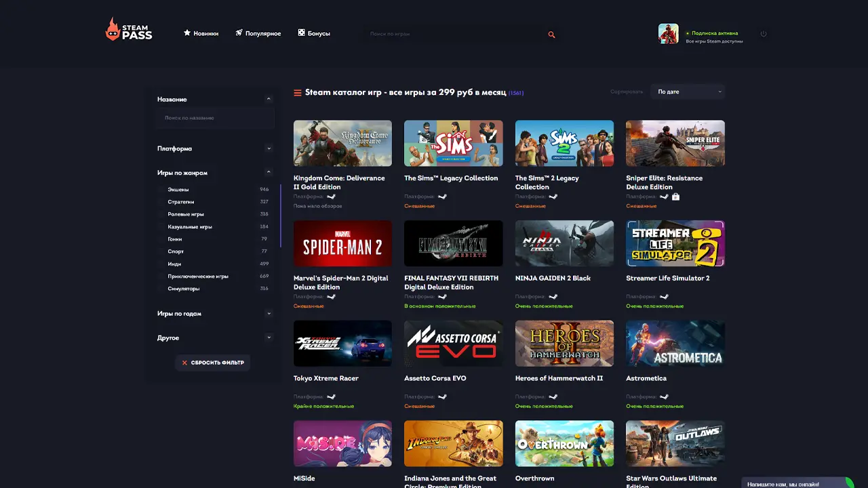This screenshot has width=868, height=488.
Task: Collapse the Название filter section
Action: click(269, 99)
